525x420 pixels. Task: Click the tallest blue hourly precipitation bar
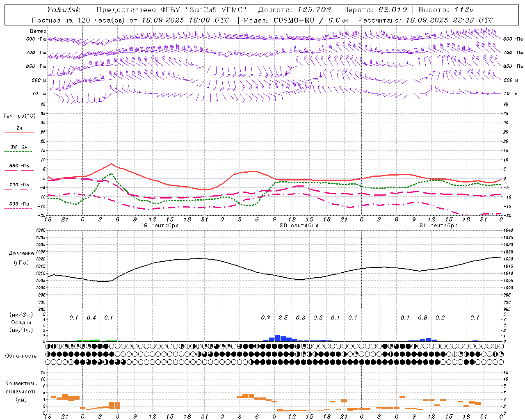tap(277, 338)
